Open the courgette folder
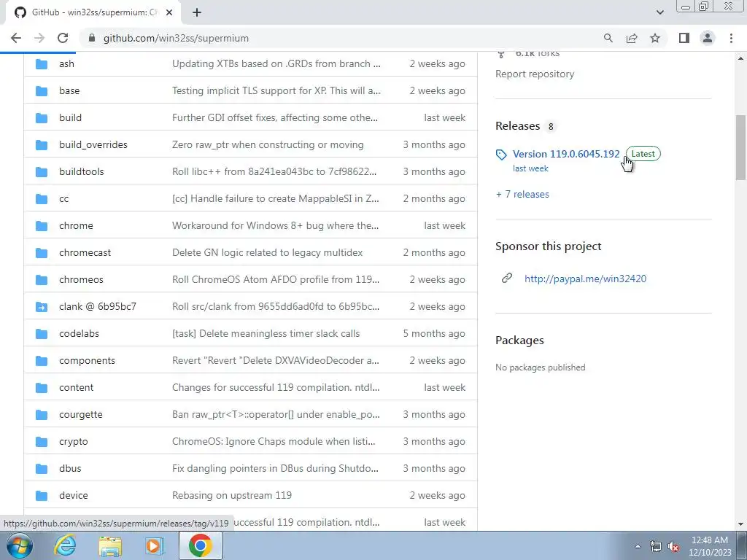The height and width of the screenshot is (560, 747). tap(80, 415)
